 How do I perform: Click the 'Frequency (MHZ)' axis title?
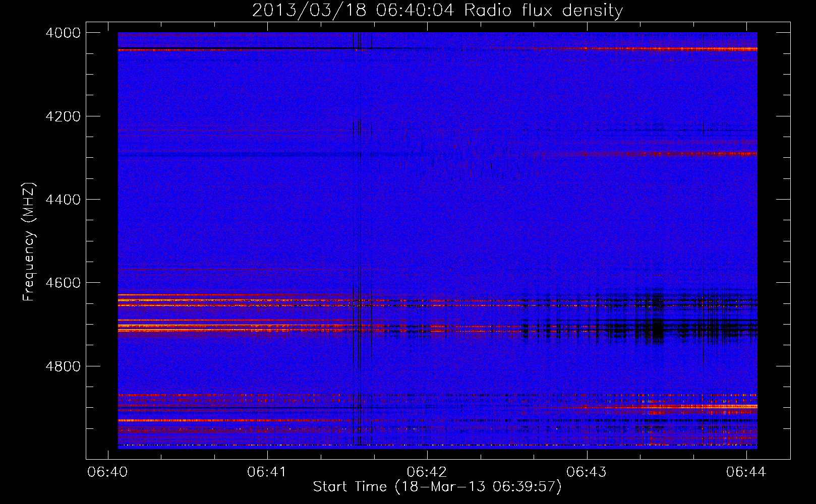coord(29,242)
